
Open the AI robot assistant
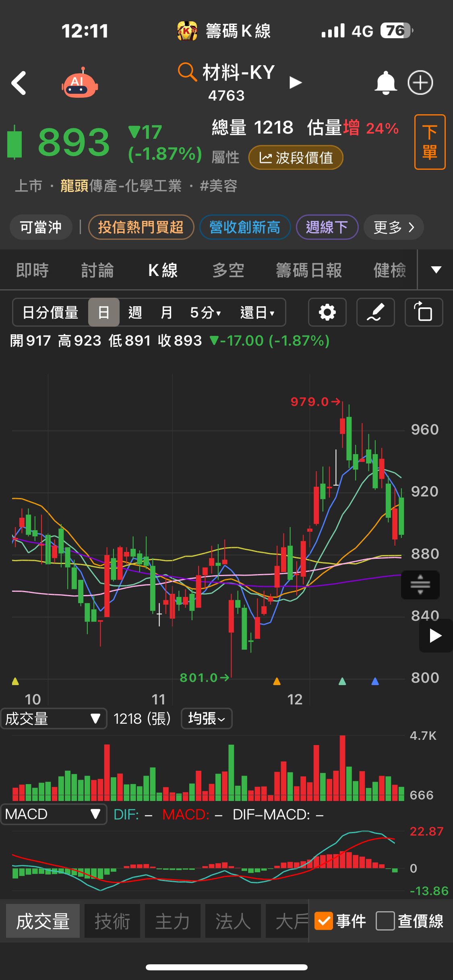click(x=80, y=82)
